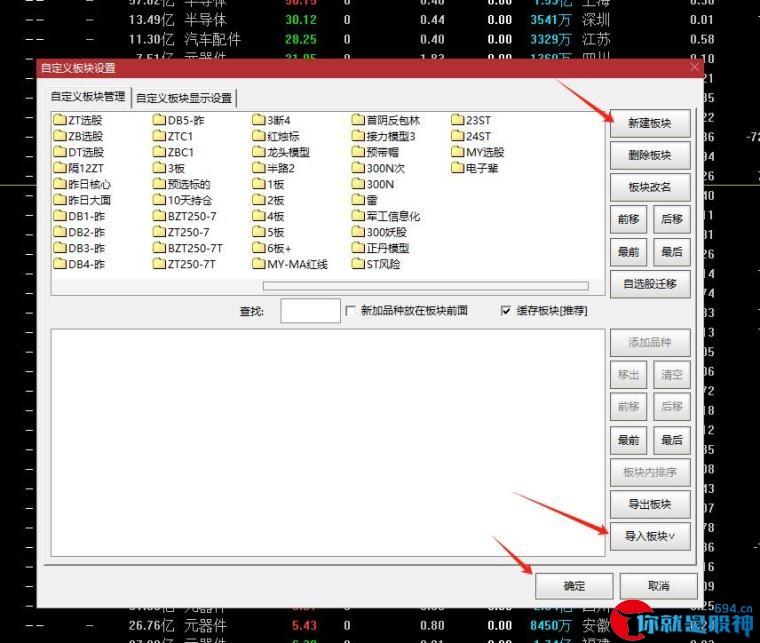Select the 3断4 folder icon
This screenshot has height=643, width=760.
click(x=259, y=120)
